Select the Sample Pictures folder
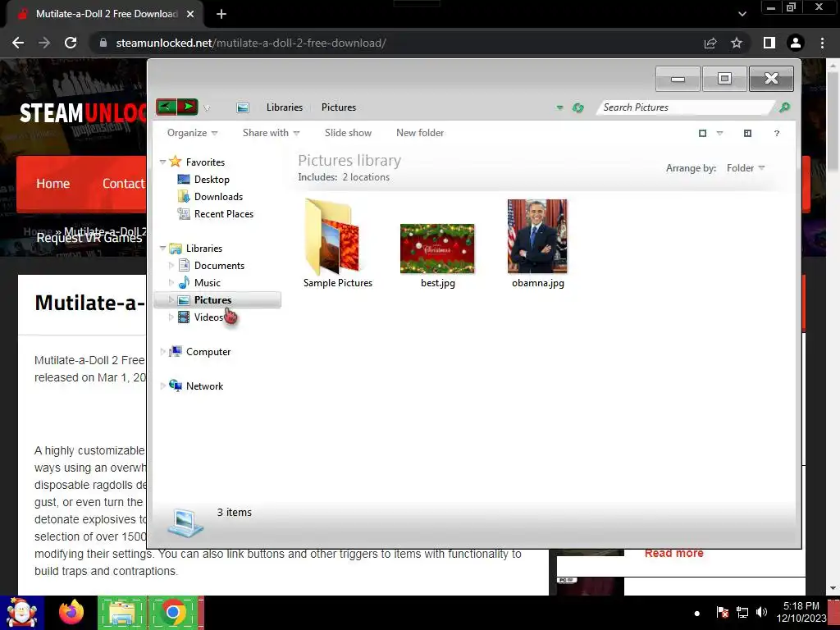 pos(337,243)
